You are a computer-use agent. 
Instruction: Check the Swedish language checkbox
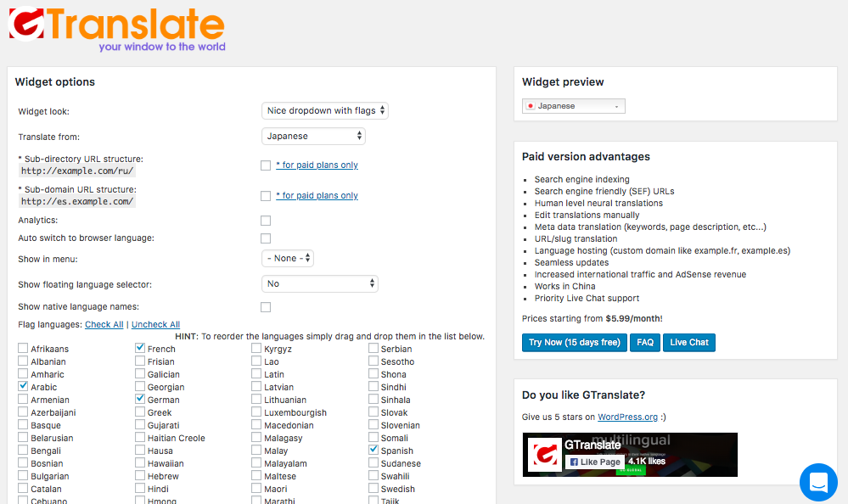point(373,488)
